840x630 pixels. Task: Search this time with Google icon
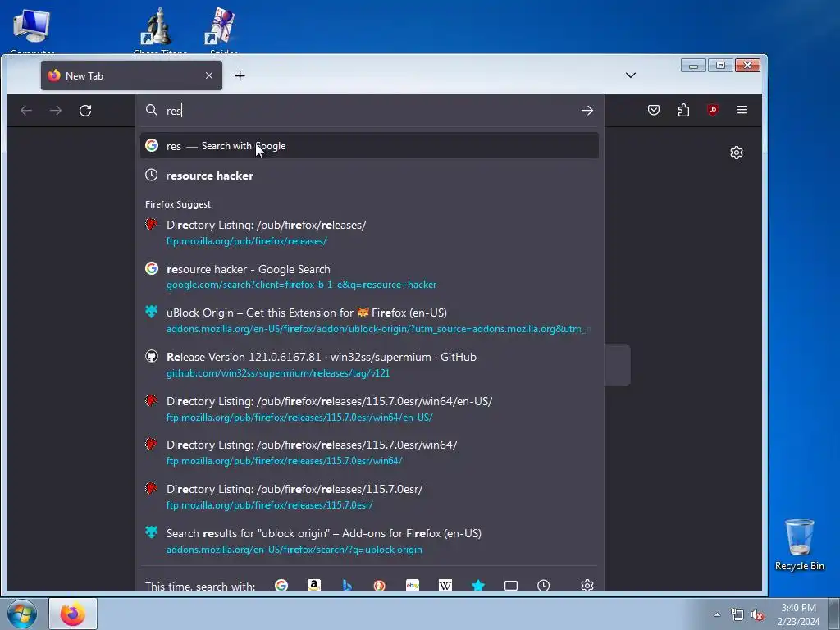(x=281, y=586)
